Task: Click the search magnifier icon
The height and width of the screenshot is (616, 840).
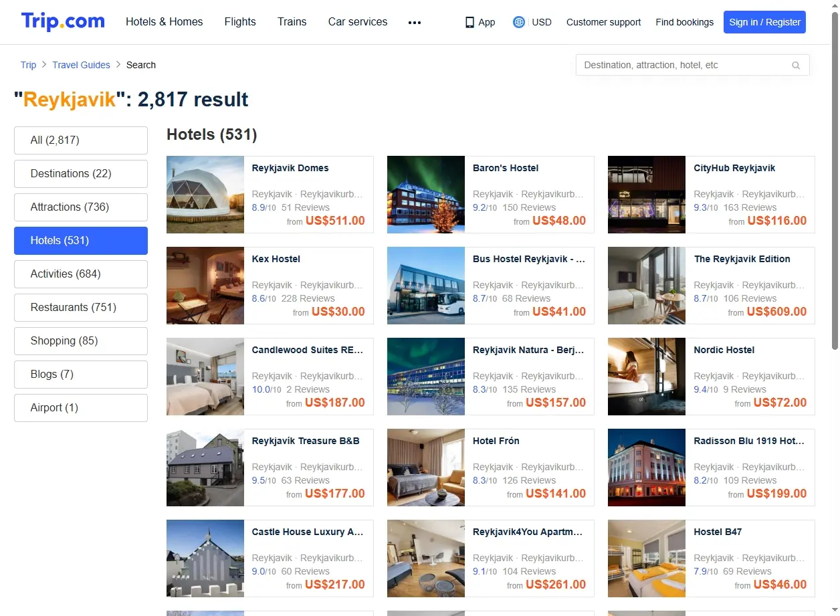Action: pyautogui.click(x=796, y=66)
